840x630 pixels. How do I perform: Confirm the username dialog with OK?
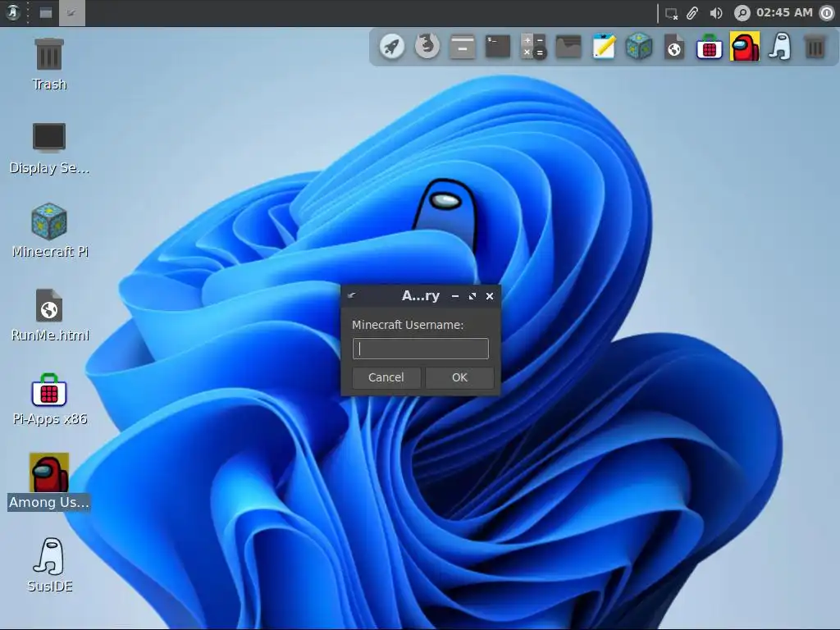459,377
